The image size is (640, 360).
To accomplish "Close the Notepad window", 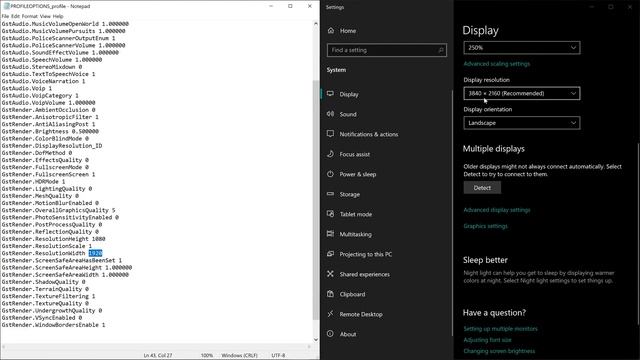I will [309, 6].
